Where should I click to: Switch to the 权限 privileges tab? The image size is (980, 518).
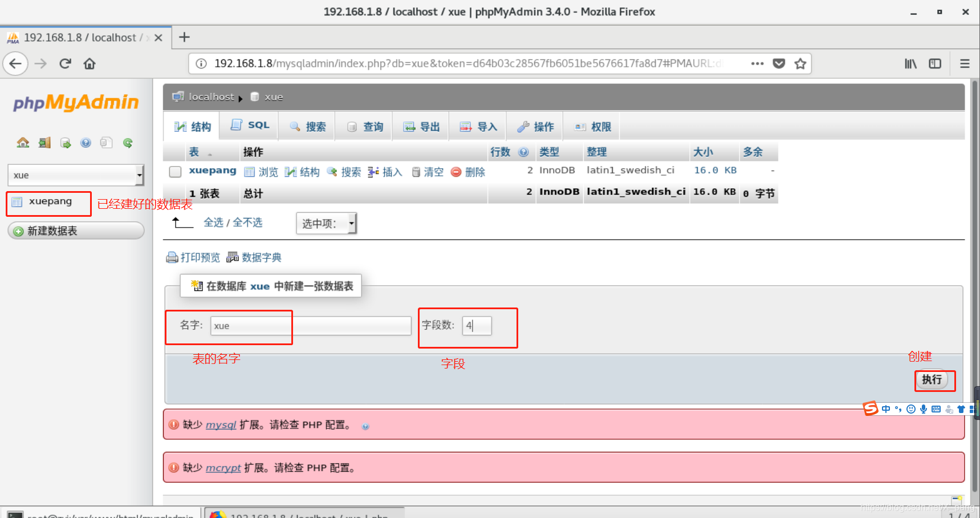click(x=592, y=126)
